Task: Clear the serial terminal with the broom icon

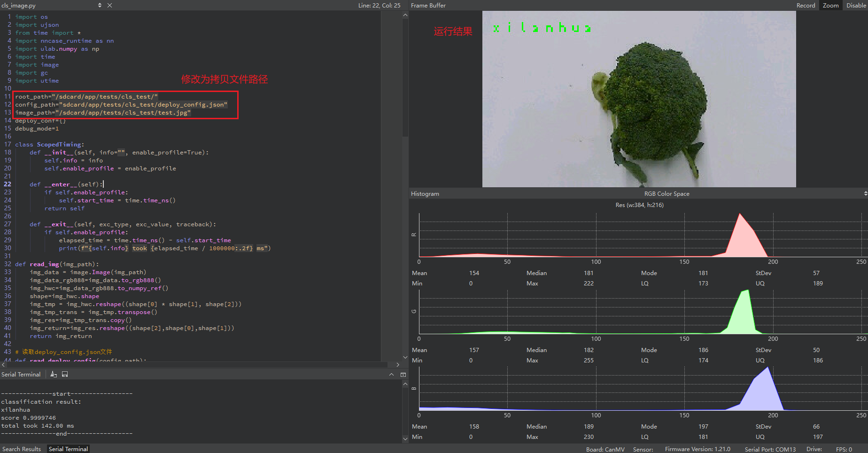Action: coord(54,374)
